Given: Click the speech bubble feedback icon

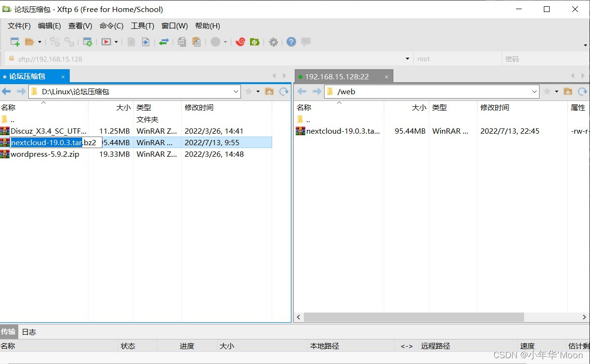Looking at the screenshot, I should 305,42.
